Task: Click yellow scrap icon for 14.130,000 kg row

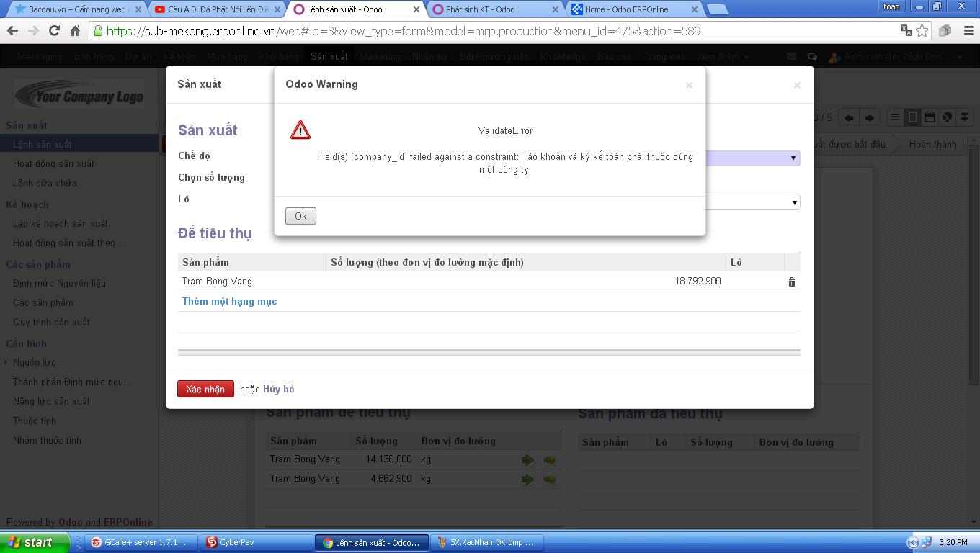Action: pyautogui.click(x=549, y=459)
